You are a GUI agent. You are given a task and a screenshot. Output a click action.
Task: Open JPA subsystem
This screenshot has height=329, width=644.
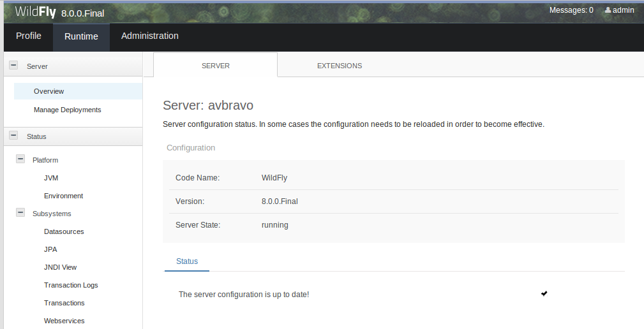[50, 249]
